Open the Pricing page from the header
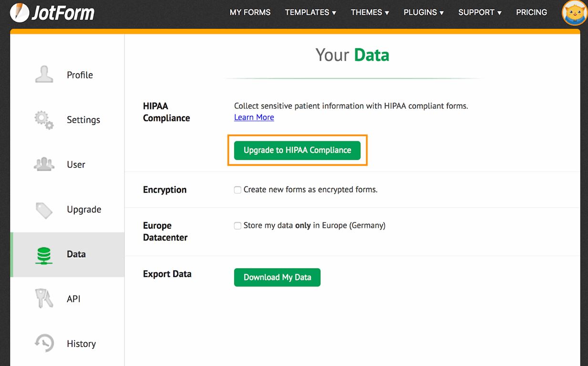Image resolution: width=588 pixels, height=366 pixels. (x=531, y=12)
